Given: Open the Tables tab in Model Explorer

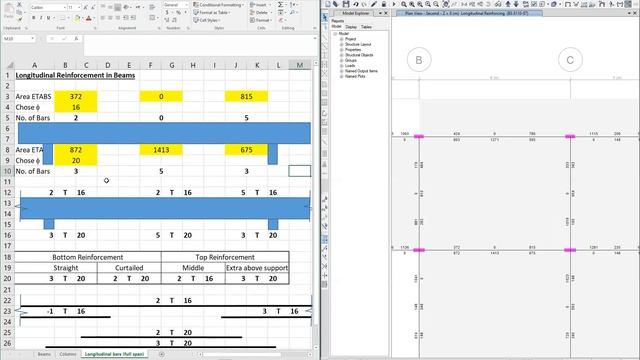Looking at the screenshot, I should (x=366, y=27).
